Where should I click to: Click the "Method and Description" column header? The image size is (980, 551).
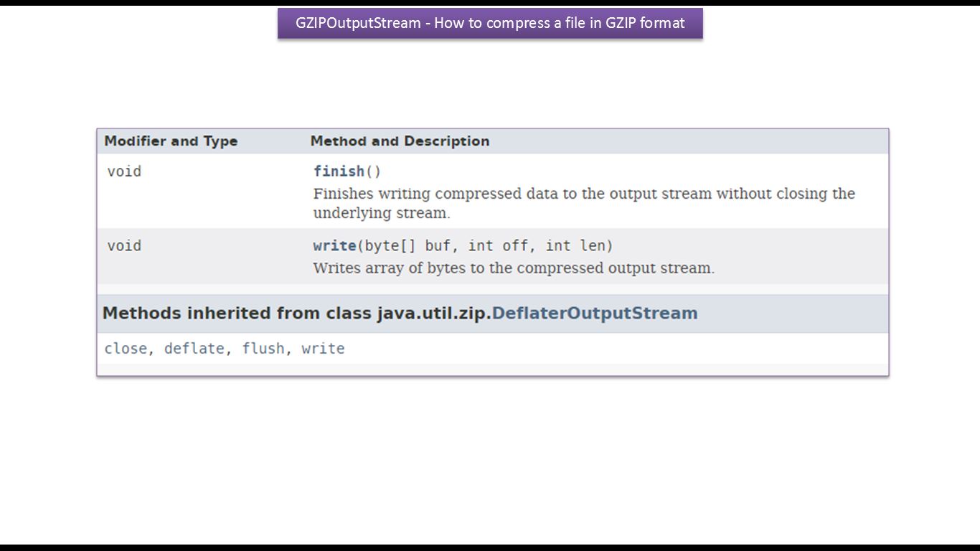pyautogui.click(x=400, y=141)
